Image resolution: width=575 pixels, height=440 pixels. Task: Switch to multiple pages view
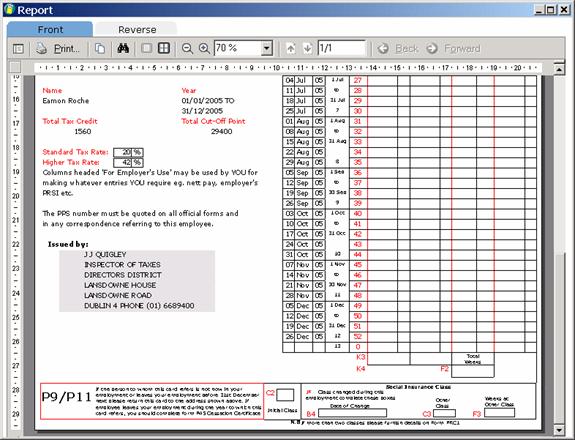tap(164, 48)
